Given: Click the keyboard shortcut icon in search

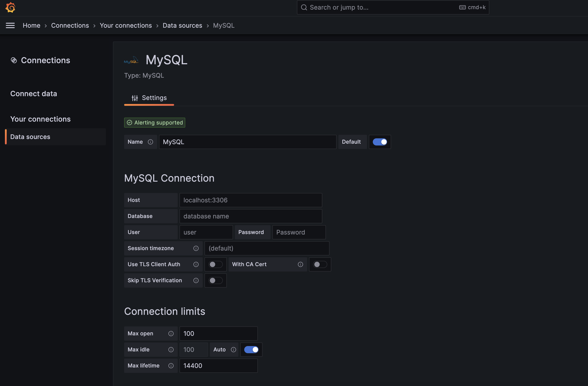Looking at the screenshot, I should (463, 7).
